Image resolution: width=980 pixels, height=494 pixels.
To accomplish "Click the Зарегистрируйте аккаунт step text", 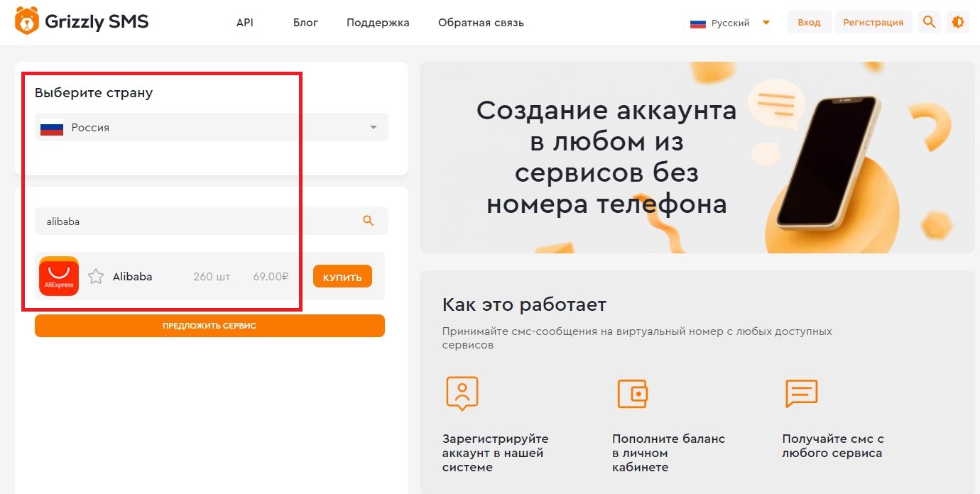I will point(495,453).
